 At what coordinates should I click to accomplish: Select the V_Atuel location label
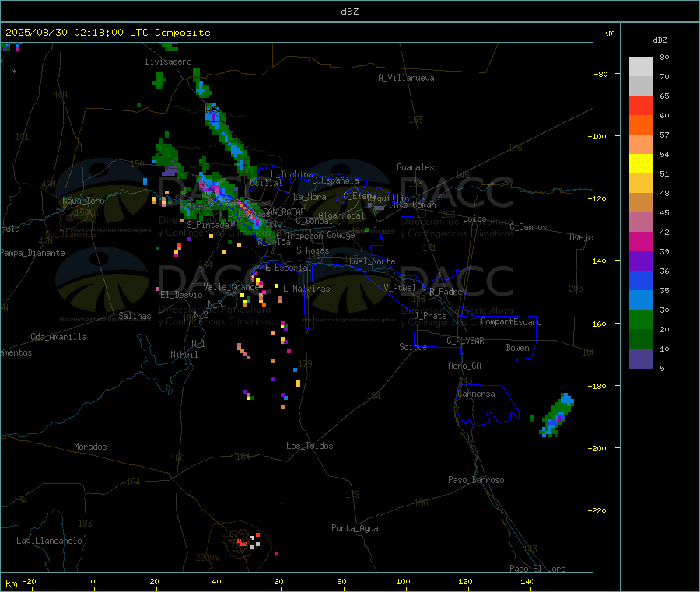(400, 288)
